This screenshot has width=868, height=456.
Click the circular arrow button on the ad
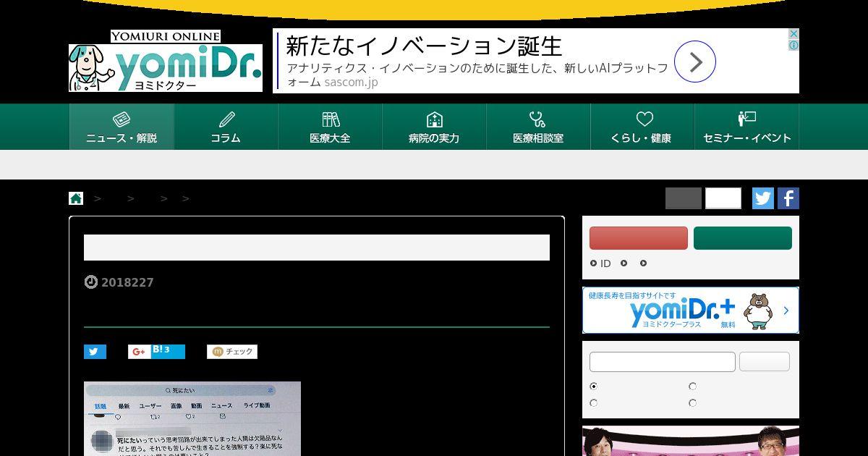(x=695, y=62)
